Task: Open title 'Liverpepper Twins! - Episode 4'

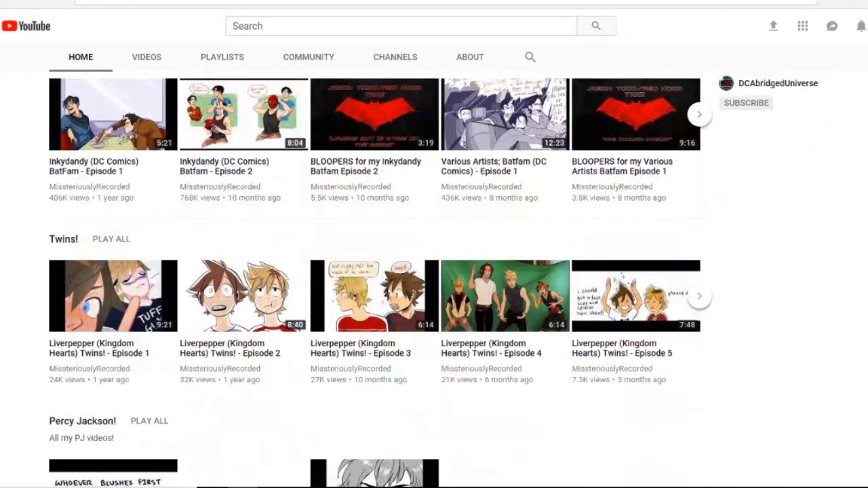Action: [492, 348]
